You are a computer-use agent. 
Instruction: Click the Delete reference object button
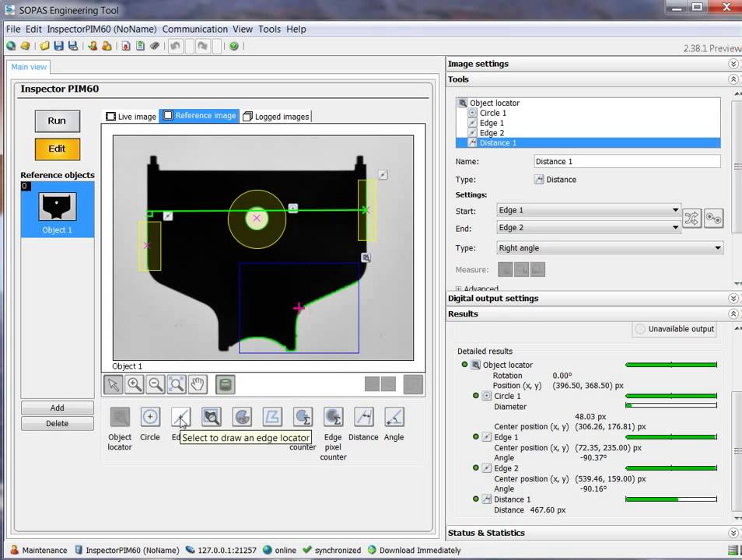coord(58,424)
